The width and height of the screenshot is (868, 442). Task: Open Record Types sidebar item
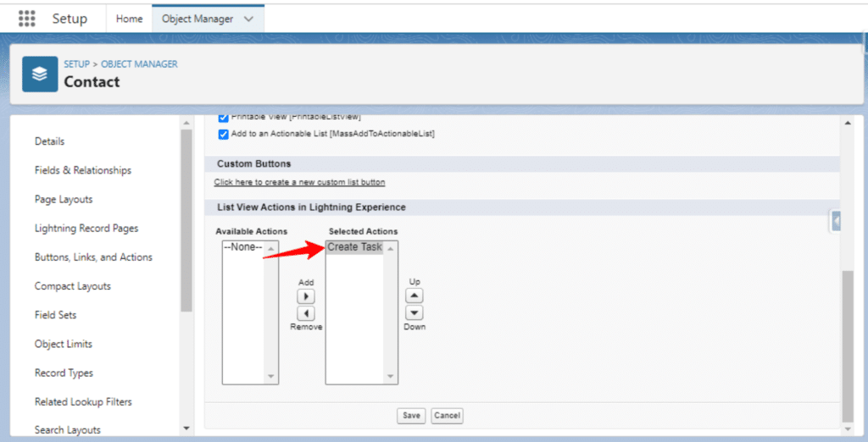64,373
